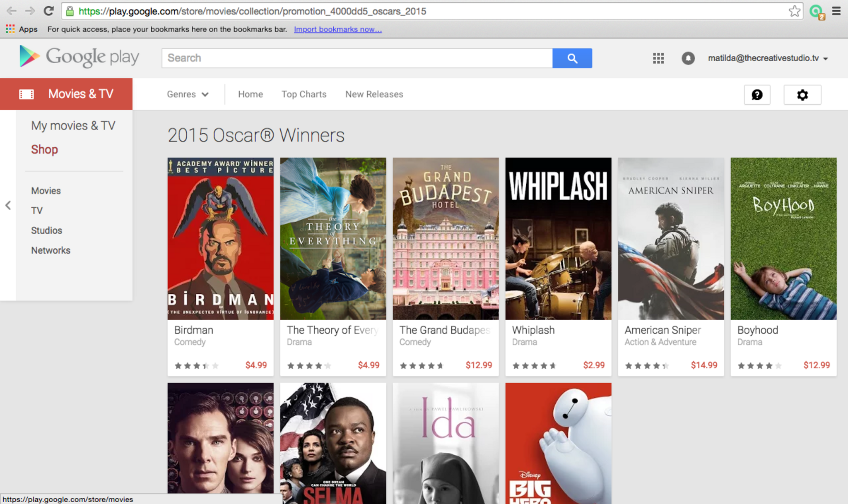The height and width of the screenshot is (504, 848).
Task: Click the green padlock security icon
Action: click(x=70, y=11)
